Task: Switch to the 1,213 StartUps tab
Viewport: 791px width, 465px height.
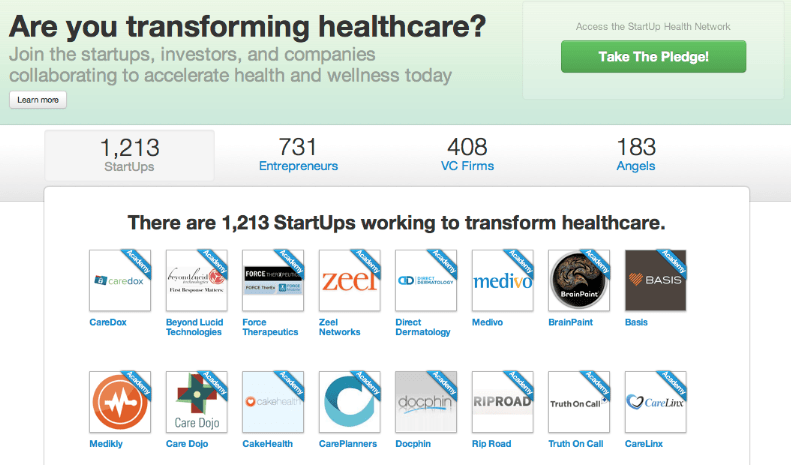Action: pyautogui.click(x=129, y=155)
